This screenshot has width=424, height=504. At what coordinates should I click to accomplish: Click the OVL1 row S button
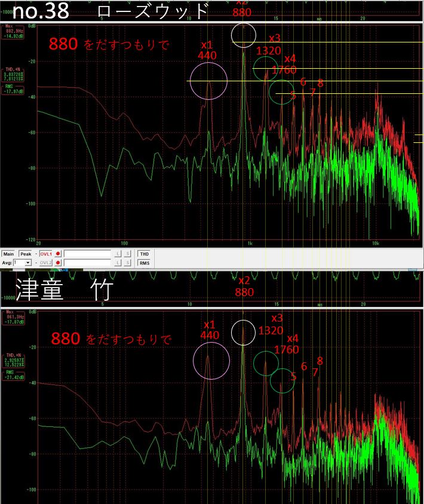[x=127, y=253]
